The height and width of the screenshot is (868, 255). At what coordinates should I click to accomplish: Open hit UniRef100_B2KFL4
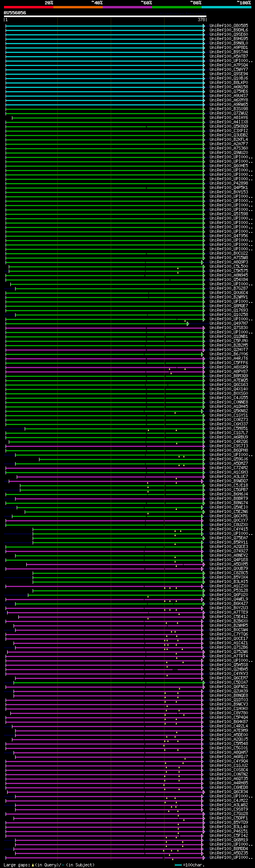tap(229, 139)
